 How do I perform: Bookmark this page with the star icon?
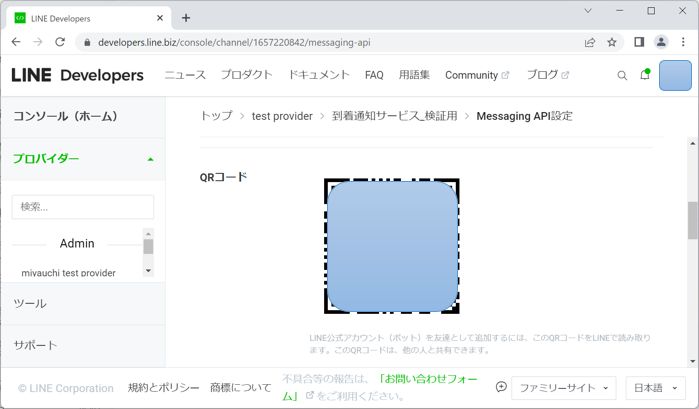pyautogui.click(x=612, y=42)
